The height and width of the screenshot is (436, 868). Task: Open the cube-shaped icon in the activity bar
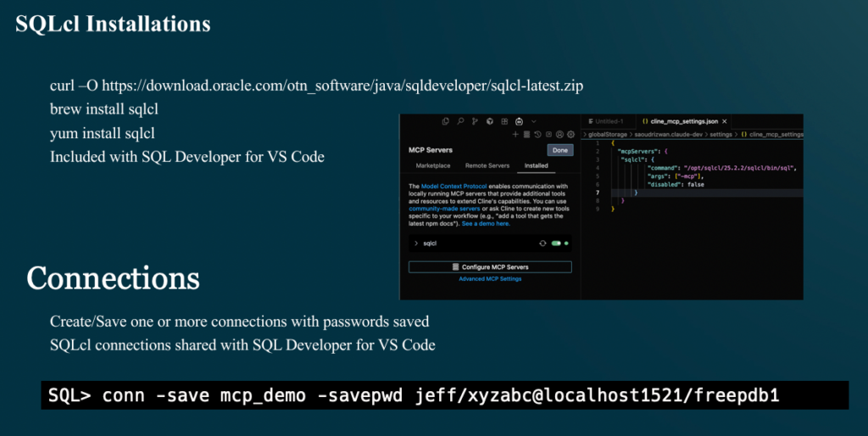click(x=489, y=121)
